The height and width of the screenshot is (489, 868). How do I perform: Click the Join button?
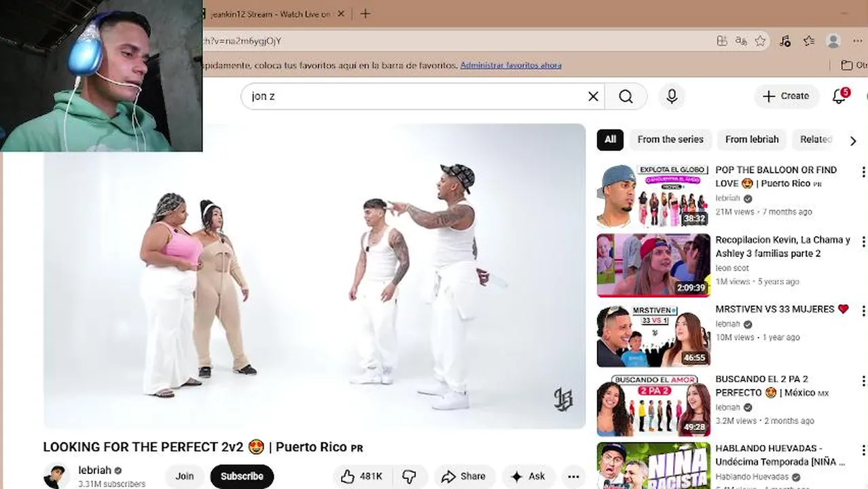coord(184,476)
